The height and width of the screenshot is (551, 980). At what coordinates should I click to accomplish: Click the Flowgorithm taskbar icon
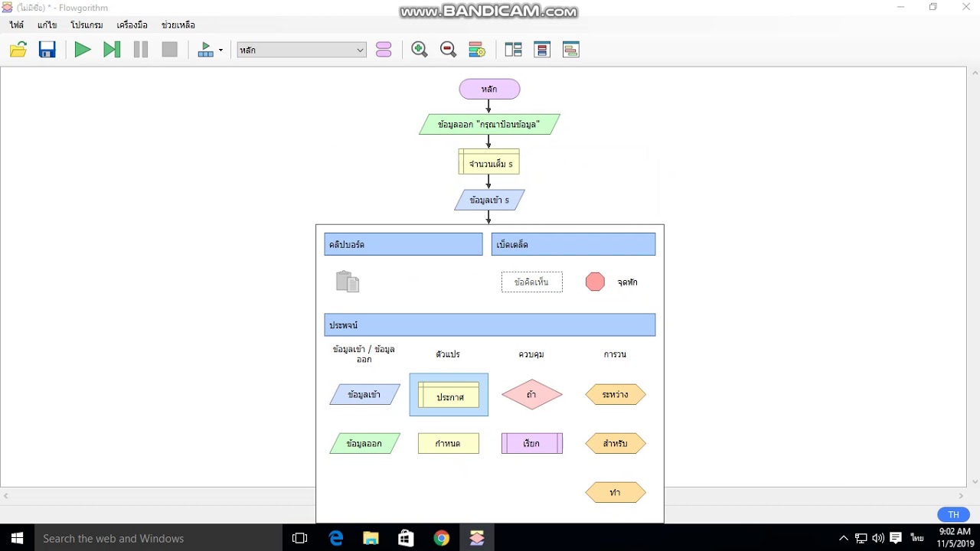point(477,538)
